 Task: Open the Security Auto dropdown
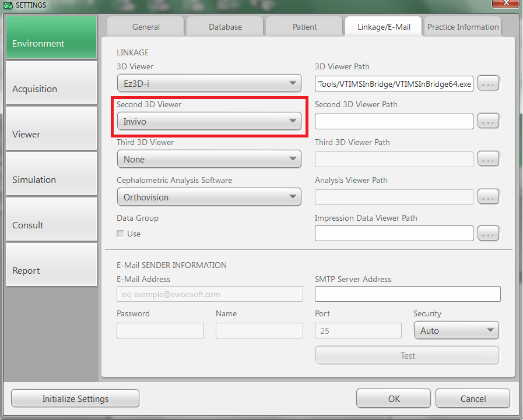click(x=457, y=330)
